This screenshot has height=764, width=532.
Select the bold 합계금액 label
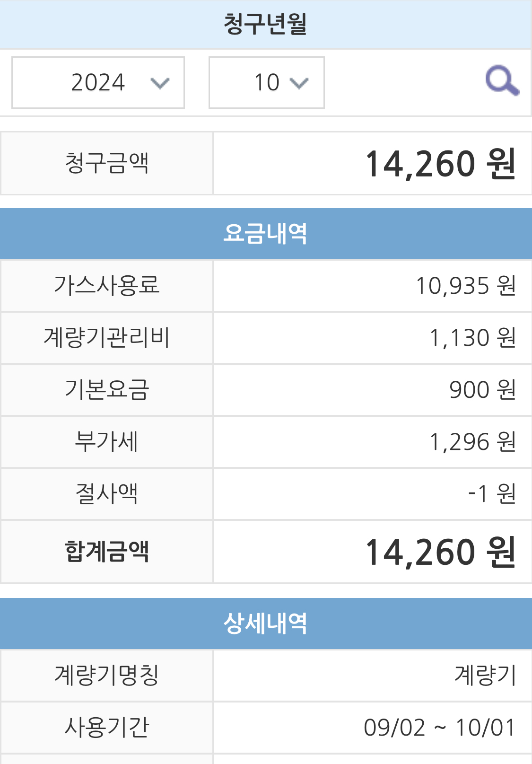click(x=107, y=552)
